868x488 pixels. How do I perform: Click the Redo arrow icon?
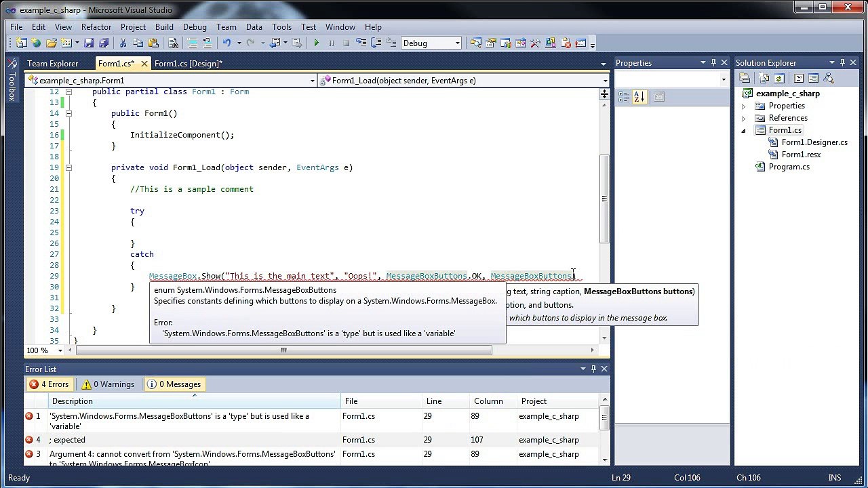(x=250, y=43)
